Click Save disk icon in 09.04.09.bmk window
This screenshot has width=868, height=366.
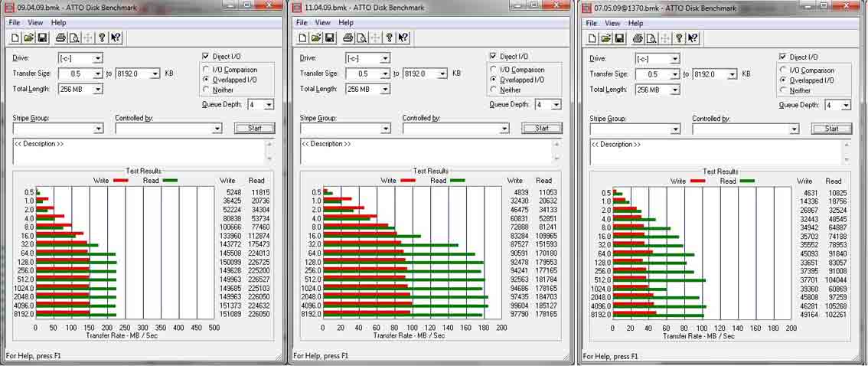click(42, 38)
